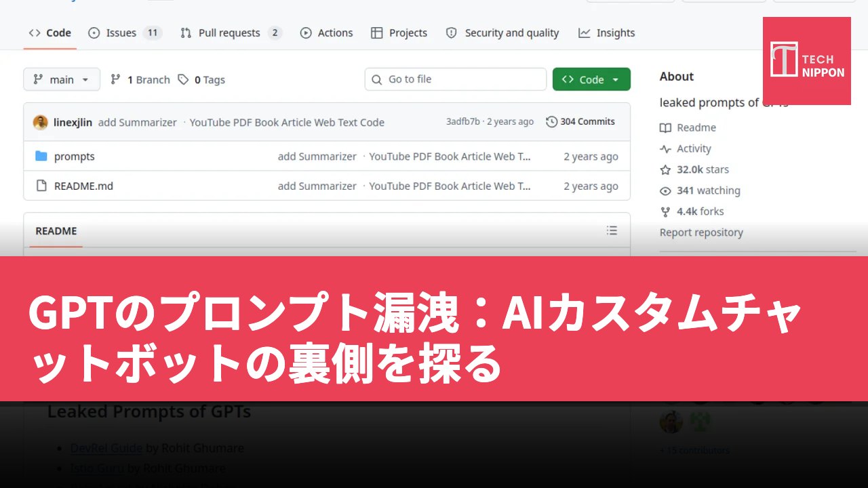Expand the green Code dropdown button

tap(591, 79)
